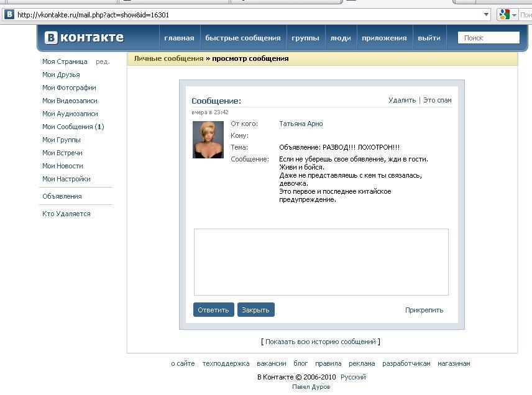Open реклама footer link
This screenshot has width=532, height=395.
pyautogui.click(x=362, y=363)
